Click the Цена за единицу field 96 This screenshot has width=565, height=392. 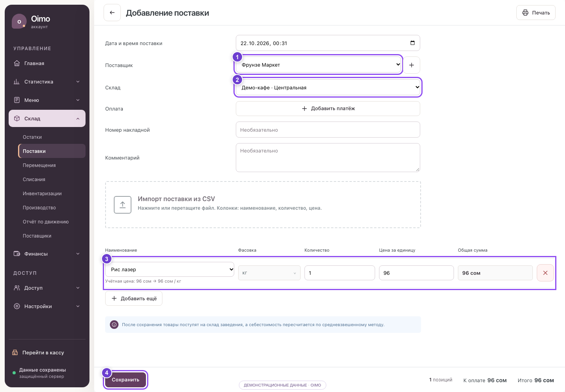[x=416, y=273]
